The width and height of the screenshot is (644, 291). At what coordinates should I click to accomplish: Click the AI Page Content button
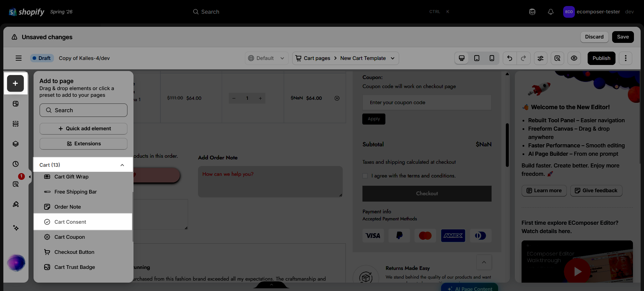click(470, 288)
